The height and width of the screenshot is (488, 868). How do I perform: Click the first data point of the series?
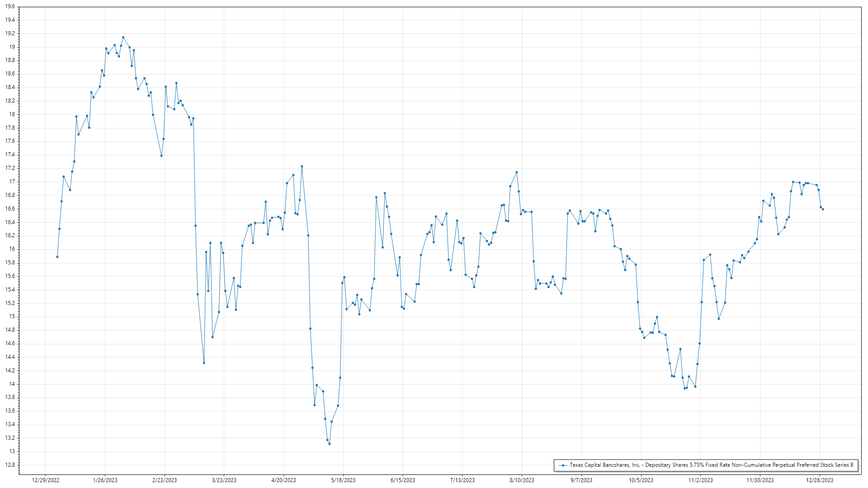click(x=57, y=257)
